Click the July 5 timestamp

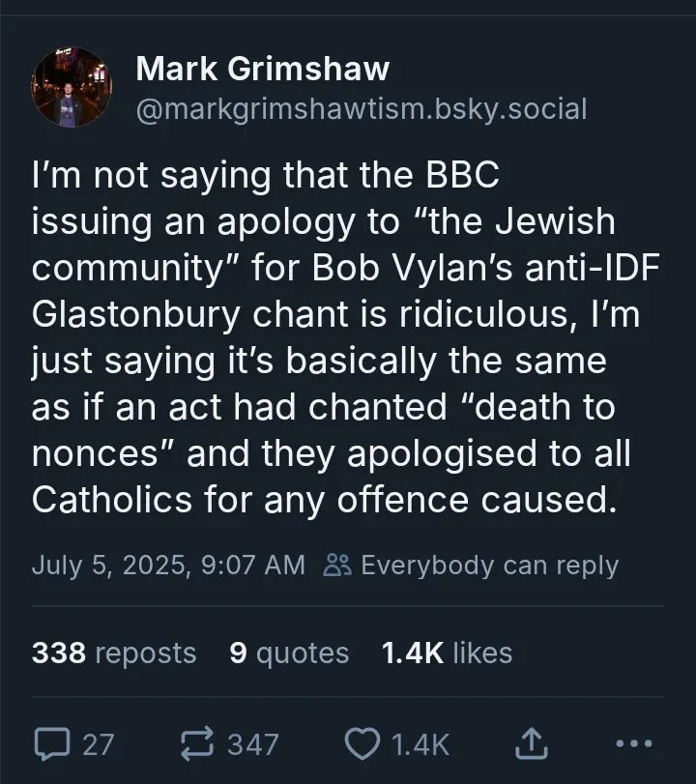click(169, 565)
